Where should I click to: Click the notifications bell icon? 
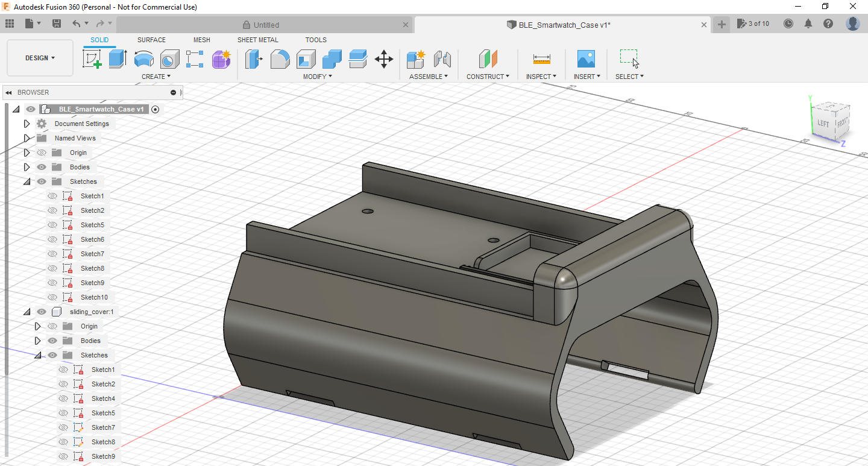pos(808,23)
